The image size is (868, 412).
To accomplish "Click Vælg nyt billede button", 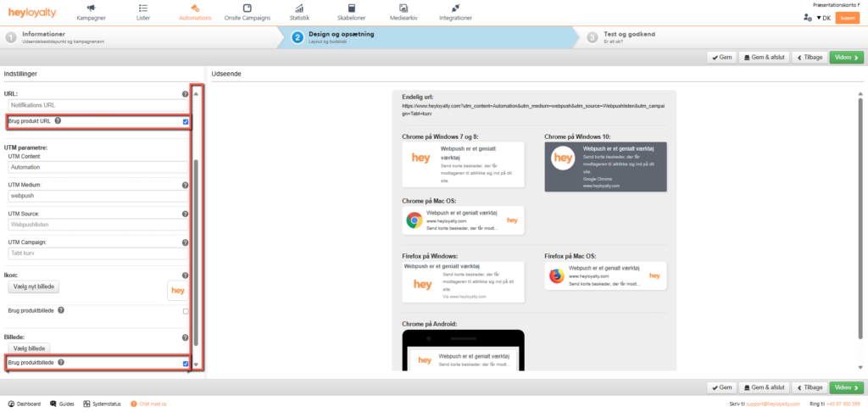I will click(34, 288).
